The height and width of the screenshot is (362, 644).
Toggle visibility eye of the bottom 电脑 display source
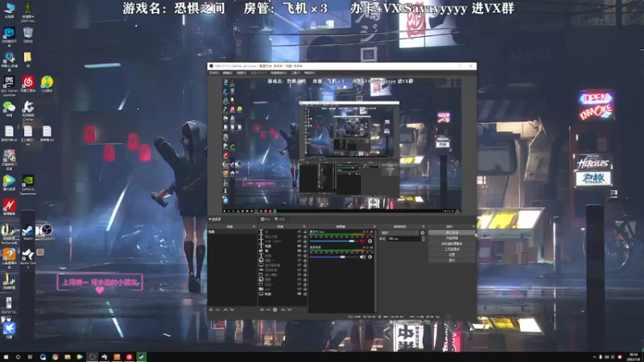(299, 294)
